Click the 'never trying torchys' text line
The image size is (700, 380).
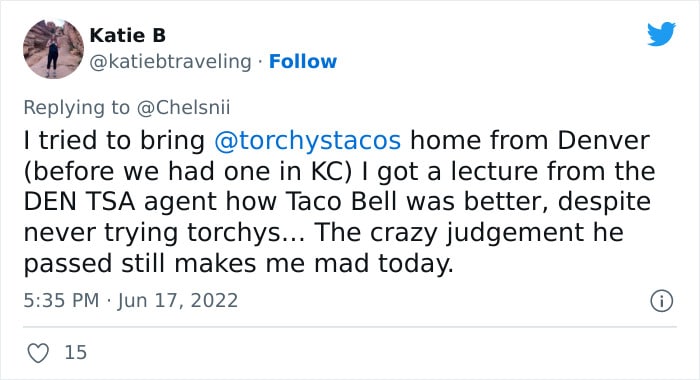323,233
